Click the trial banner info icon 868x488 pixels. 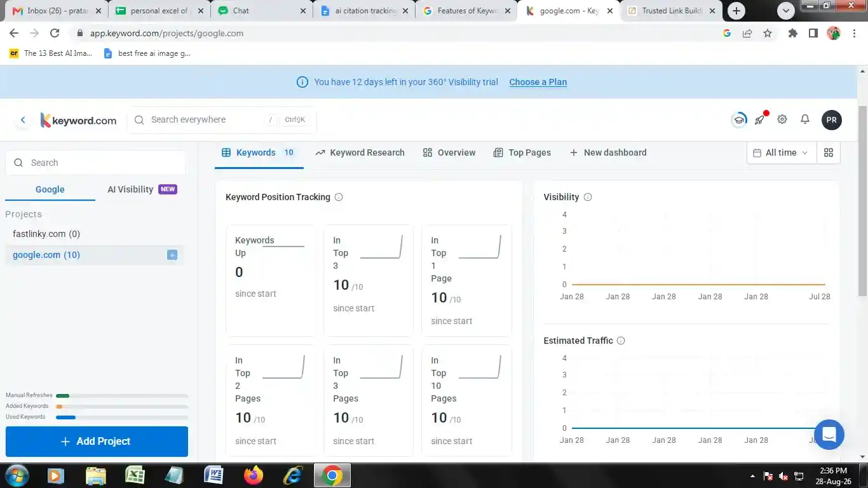coord(302,82)
